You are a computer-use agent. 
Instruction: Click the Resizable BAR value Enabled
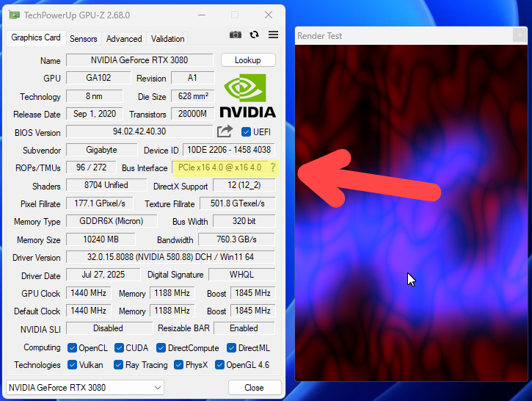coord(244,328)
